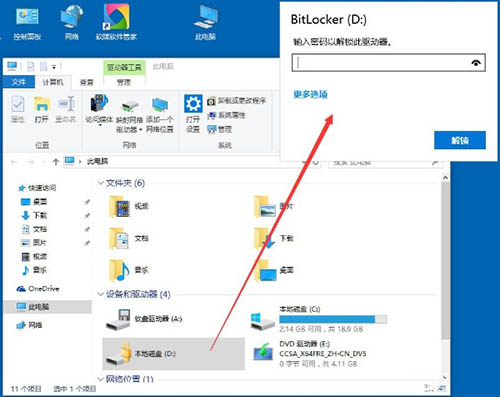The image size is (500, 397).
Task: Select DVD 驱动器 (E:)
Action: click(x=310, y=354)
